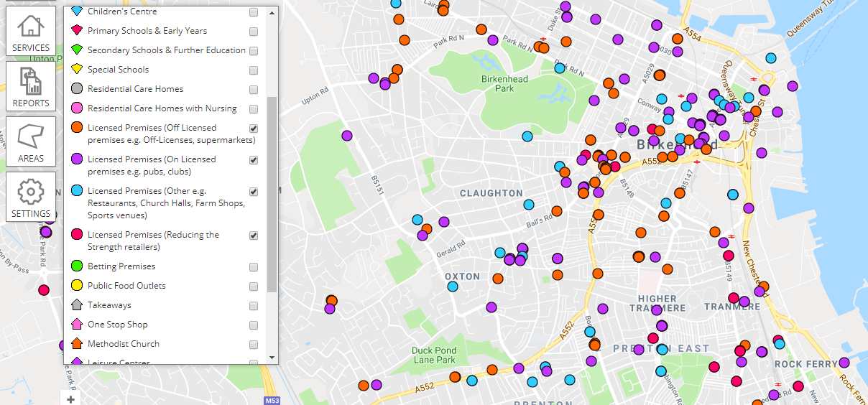Enable the Public Food Outlets checkbox
The width and height of the screenshot is (868, 405).
click(x=254, y=287)
